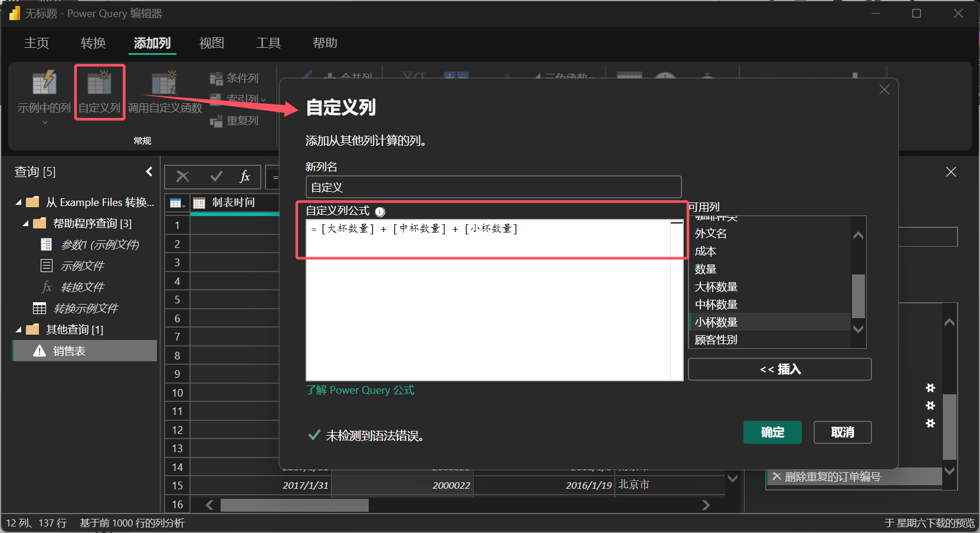Open the 工具 ribbon tab
980x533 pixels.
point(268,42)
